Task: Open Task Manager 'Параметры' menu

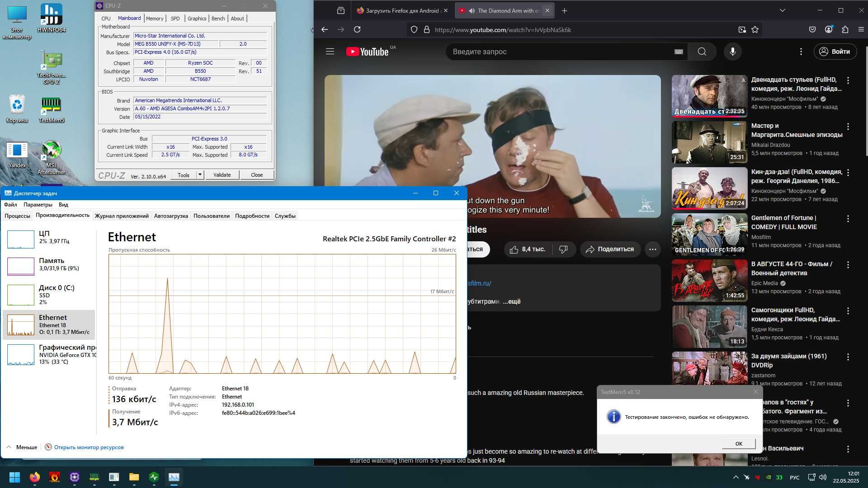Action: pos(38,205)
